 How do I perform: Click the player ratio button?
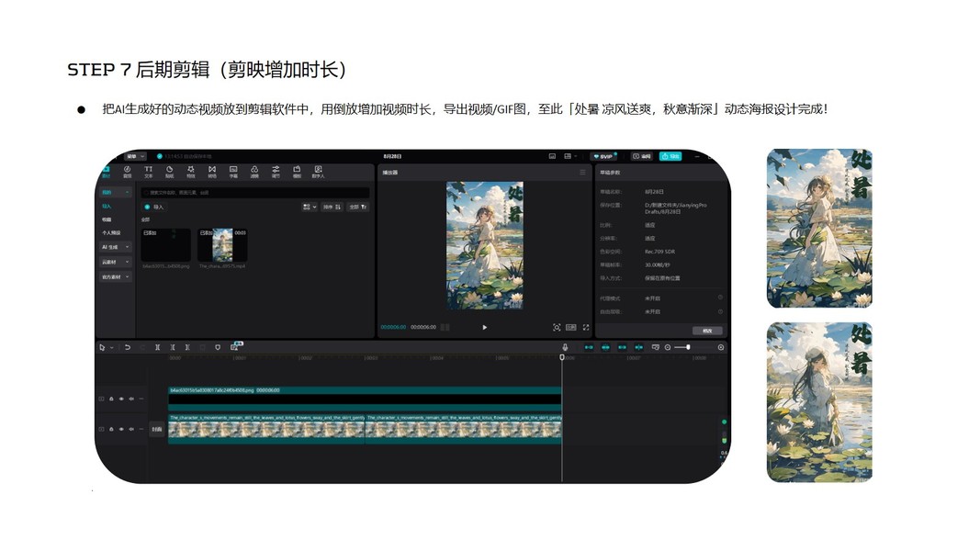[570, 327]
